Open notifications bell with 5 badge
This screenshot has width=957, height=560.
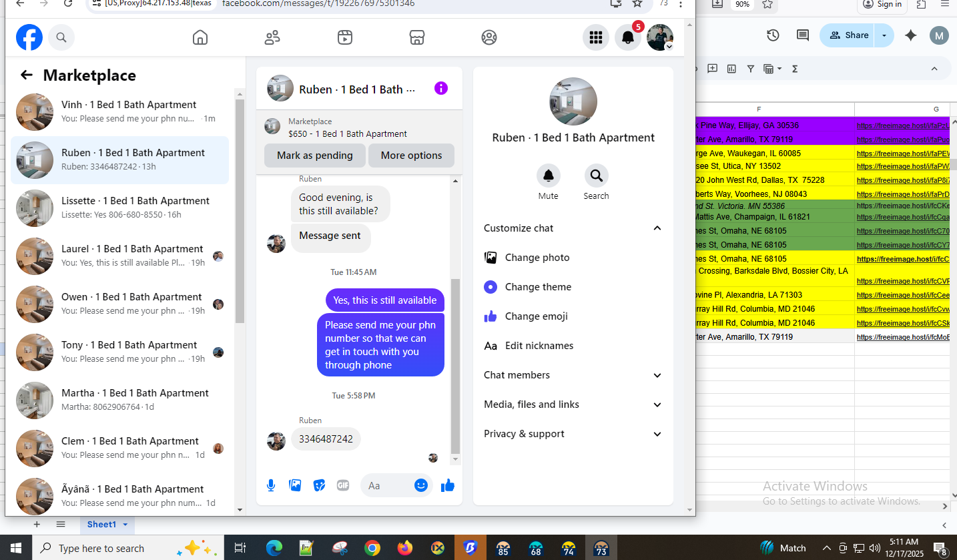[628, 37]
